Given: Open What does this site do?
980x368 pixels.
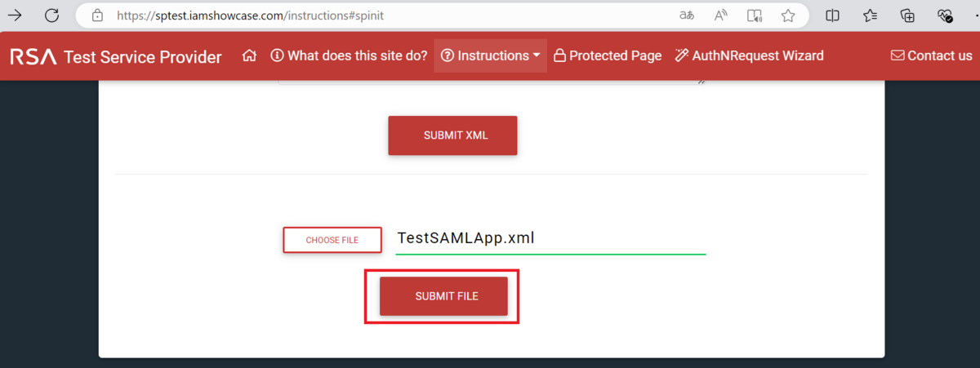Looking at the screenshot, I should coord(349,55).
